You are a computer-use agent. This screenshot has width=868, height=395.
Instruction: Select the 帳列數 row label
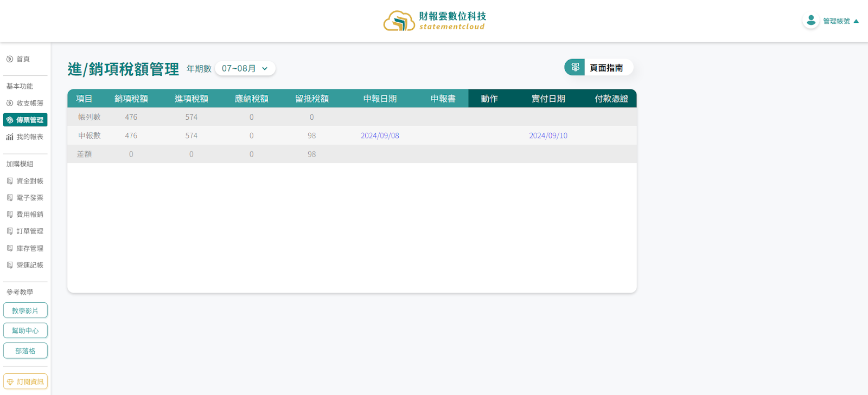90,117
